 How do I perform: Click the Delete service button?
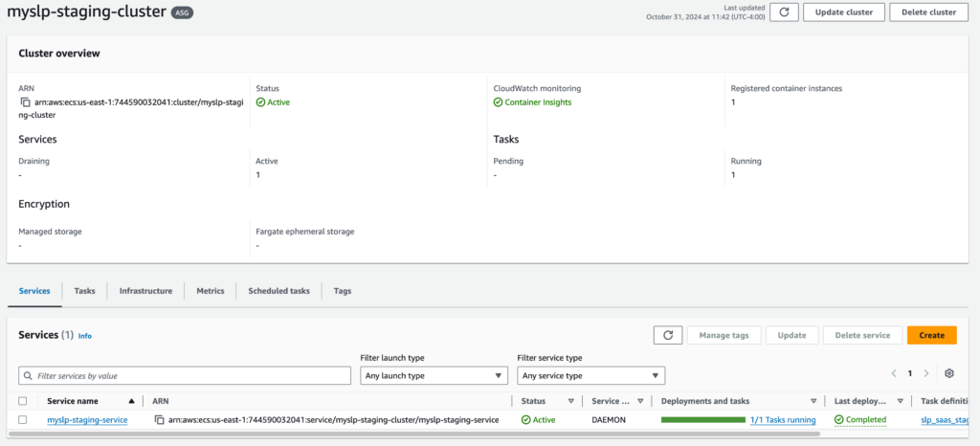click(x=862, y=335)
